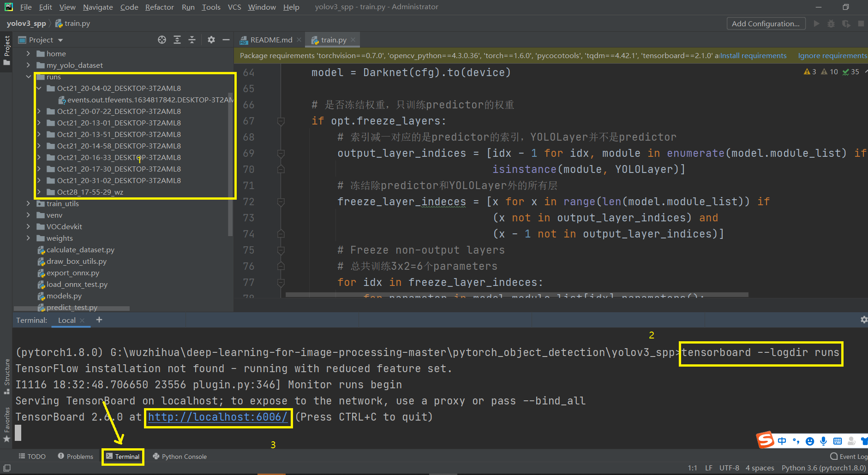The width and height of the screenshot is (868, 475).
Task: Expand the my_yolo_dataset folder
Action: tap(28, 65)
